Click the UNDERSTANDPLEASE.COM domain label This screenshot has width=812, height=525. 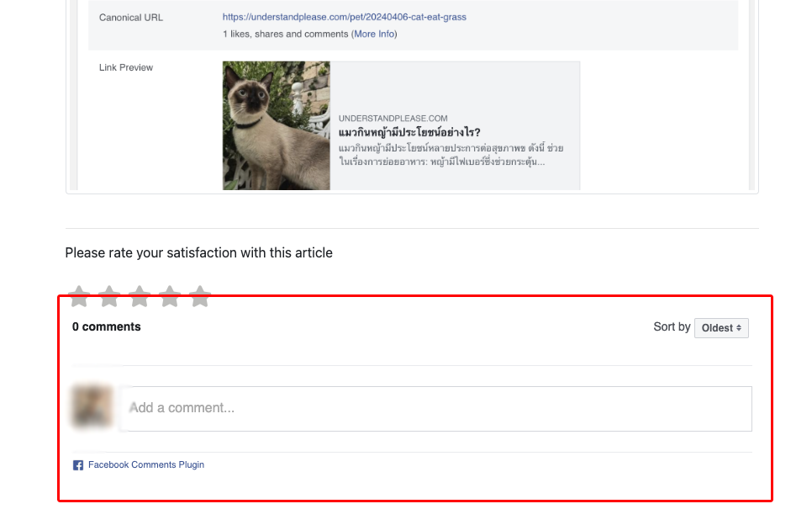tap(393, 118)
